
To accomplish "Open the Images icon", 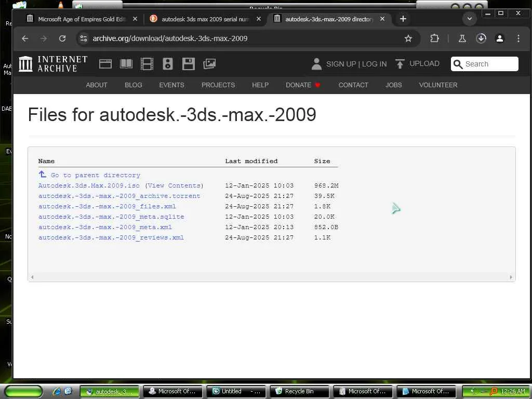I will [x=209, y=64].
